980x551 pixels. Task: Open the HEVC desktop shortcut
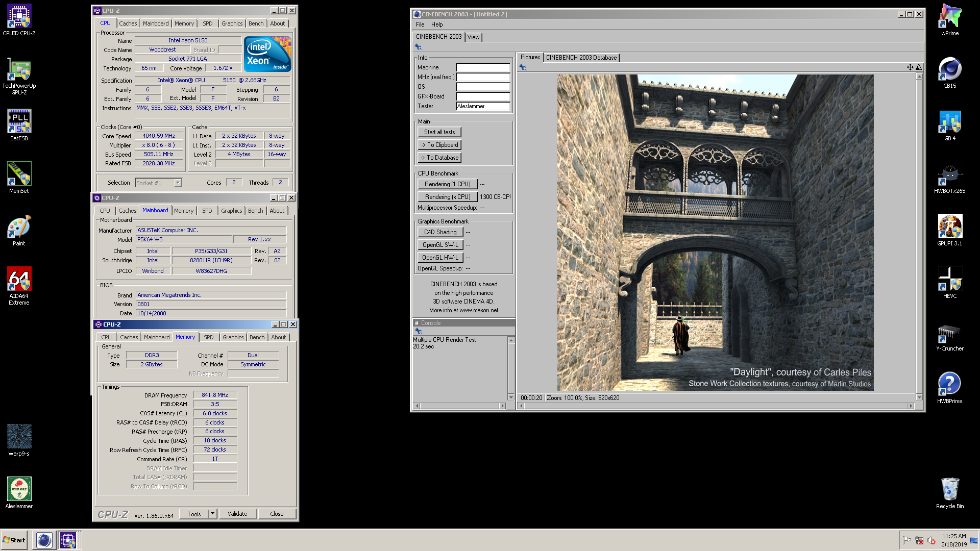[950, 283]
